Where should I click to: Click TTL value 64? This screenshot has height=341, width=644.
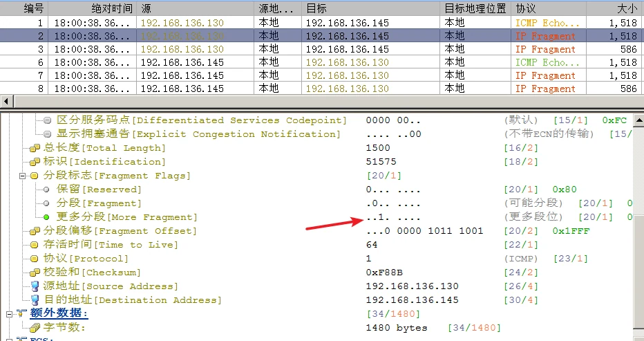point(372,245)
